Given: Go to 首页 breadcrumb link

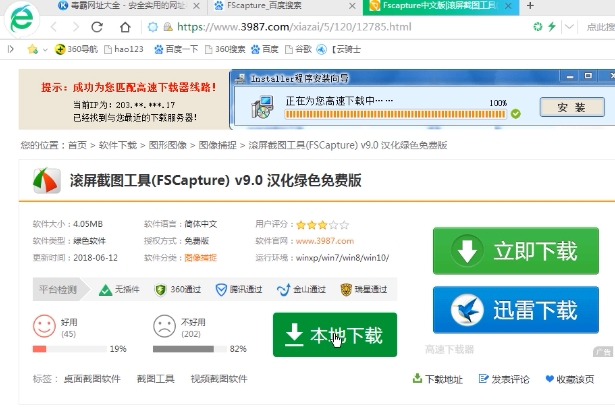Looking at the screenshot, I should click(77, 145).
